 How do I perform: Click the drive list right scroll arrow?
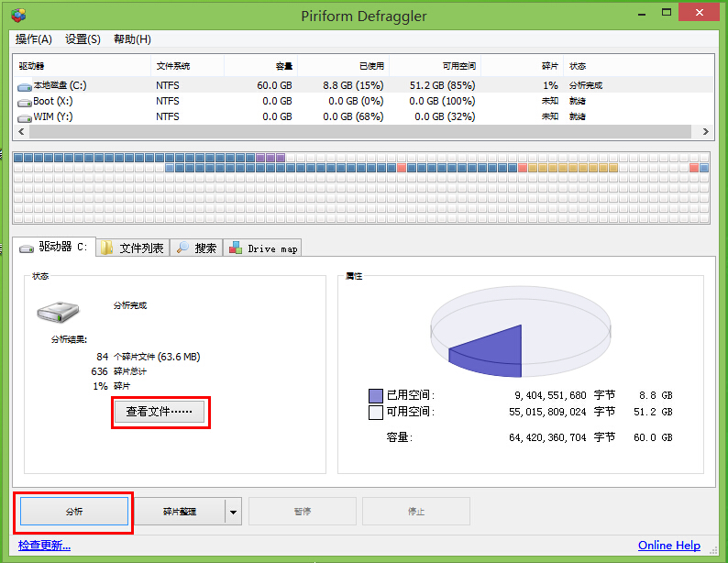coord(706,132)
